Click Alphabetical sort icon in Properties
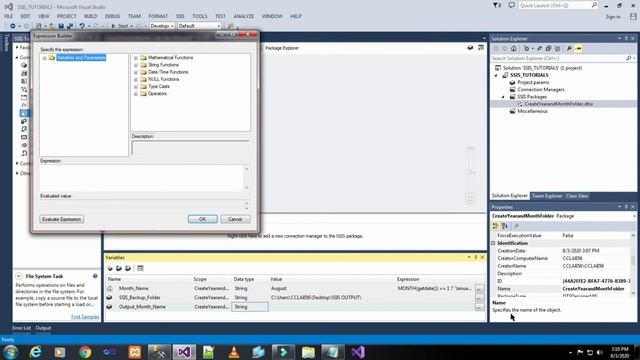Screen dimensions: 640x360 coord(505,226)
